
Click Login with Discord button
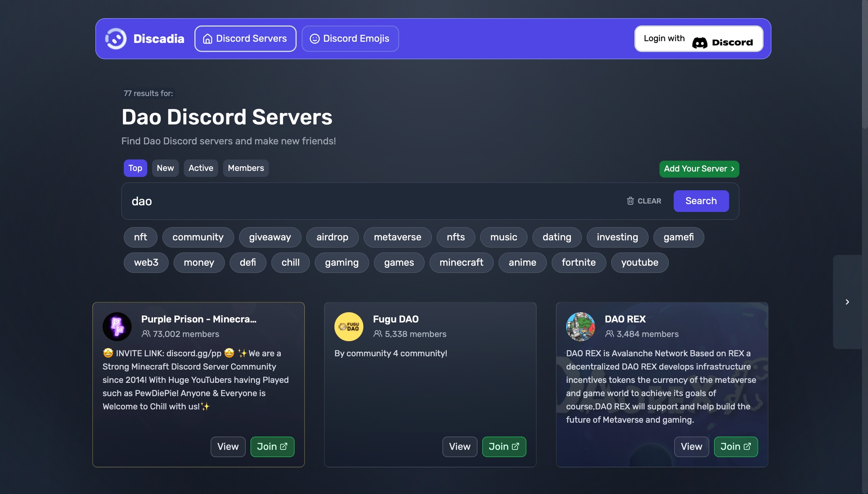pyautogui.click(x=699, y=39)
